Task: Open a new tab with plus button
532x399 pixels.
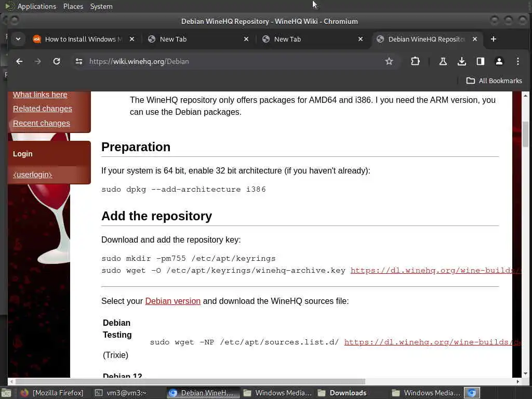Action: [x=494, y=39]
